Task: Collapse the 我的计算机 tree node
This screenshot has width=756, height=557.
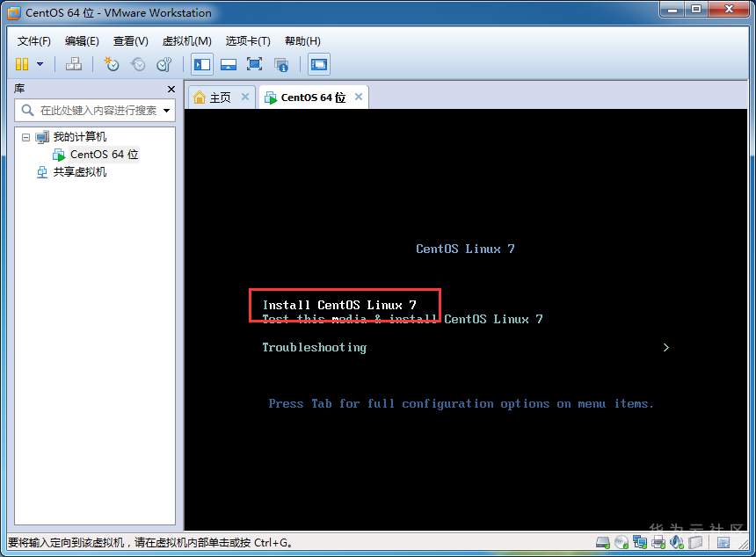Action: pyautogui.click(x=26, y=137)
